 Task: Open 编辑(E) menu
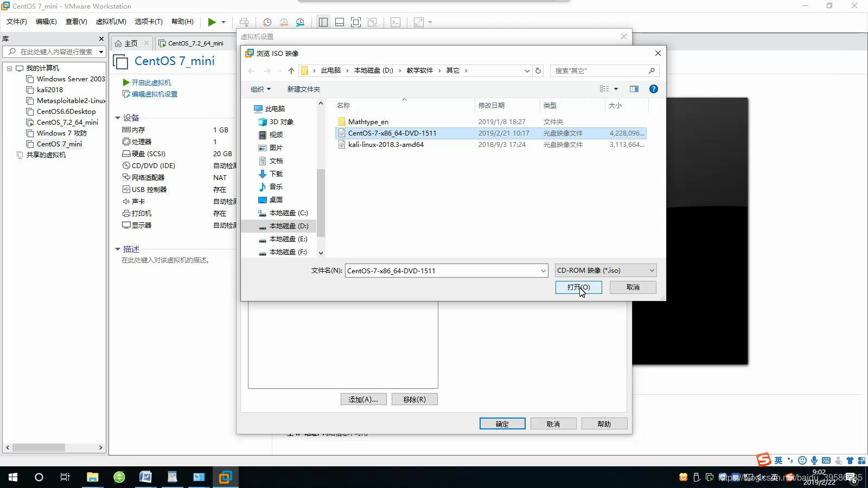[46, 22]
